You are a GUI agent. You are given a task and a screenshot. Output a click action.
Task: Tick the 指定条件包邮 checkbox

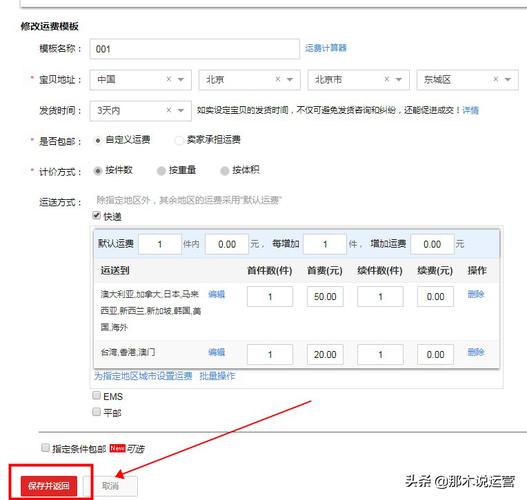pos(45,448)
